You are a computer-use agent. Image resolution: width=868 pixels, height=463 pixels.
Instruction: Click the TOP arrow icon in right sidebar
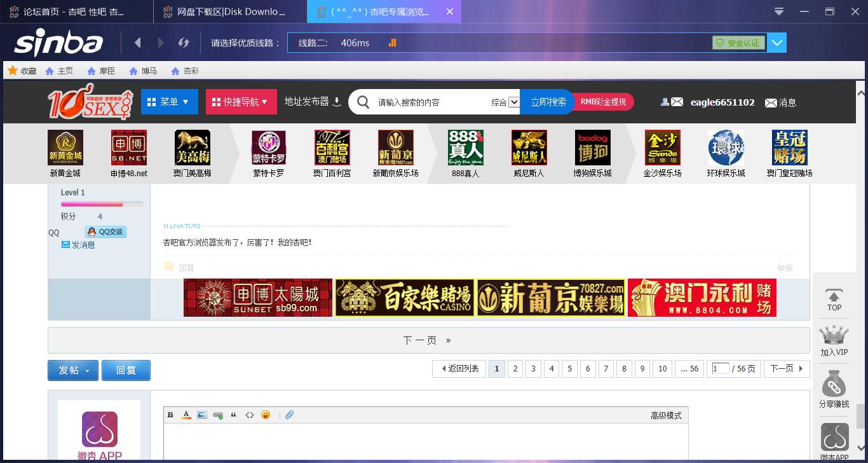pos(834,298)
